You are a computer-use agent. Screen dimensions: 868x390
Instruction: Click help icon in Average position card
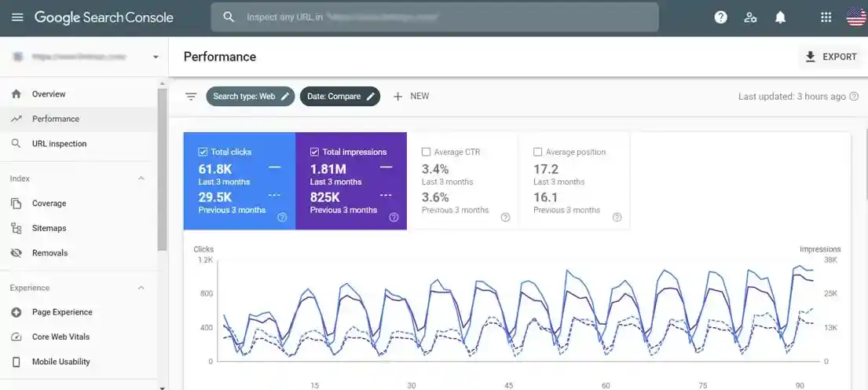[x=617, y=217]
